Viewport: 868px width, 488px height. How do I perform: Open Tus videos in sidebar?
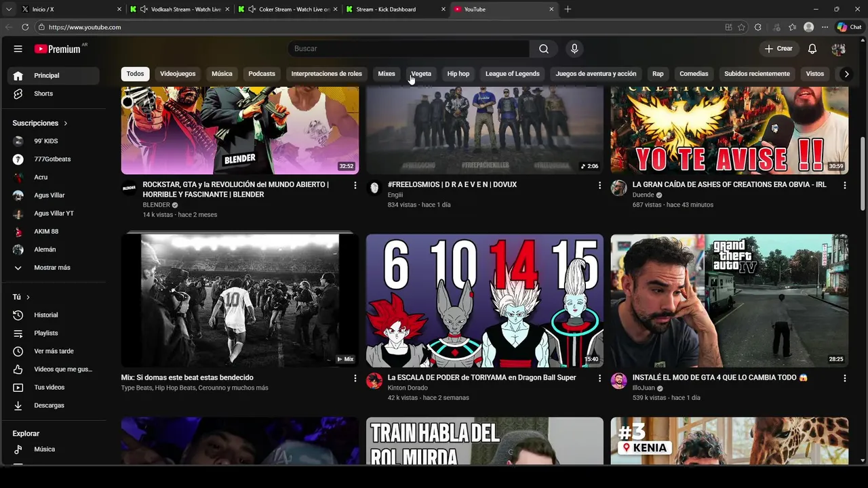coord(53,387)
